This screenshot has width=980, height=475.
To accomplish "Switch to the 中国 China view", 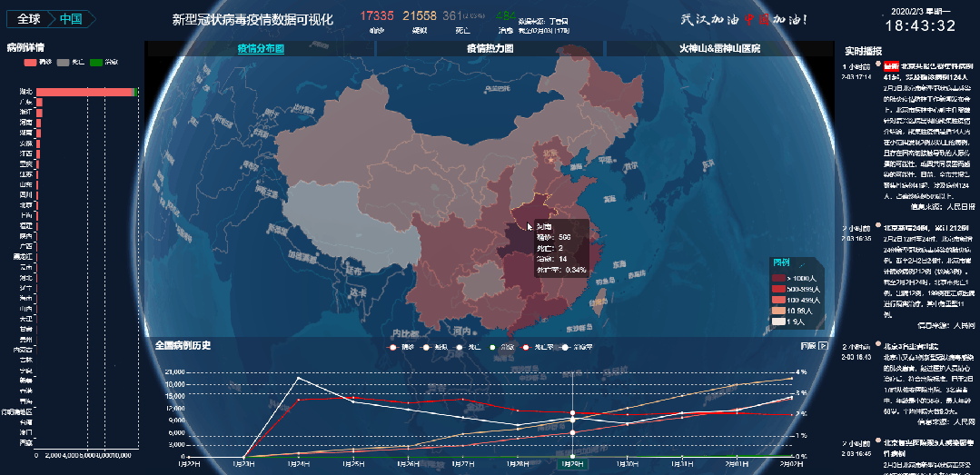I will click(71, 19).
